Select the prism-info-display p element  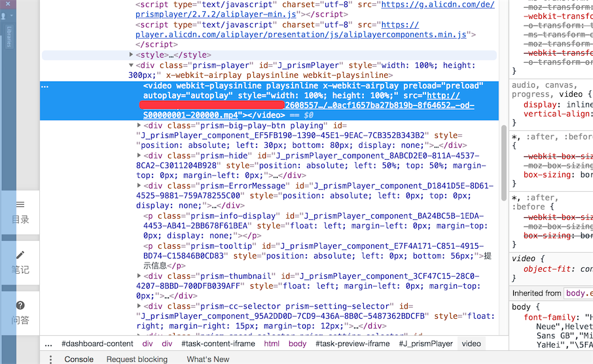coord(315,225)
